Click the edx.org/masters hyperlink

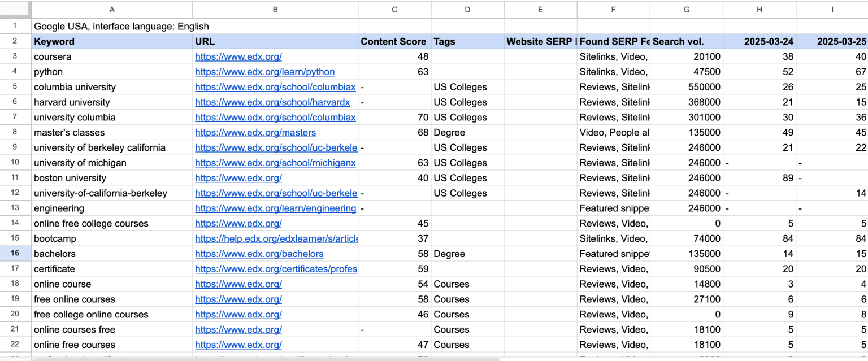(254, 132)
